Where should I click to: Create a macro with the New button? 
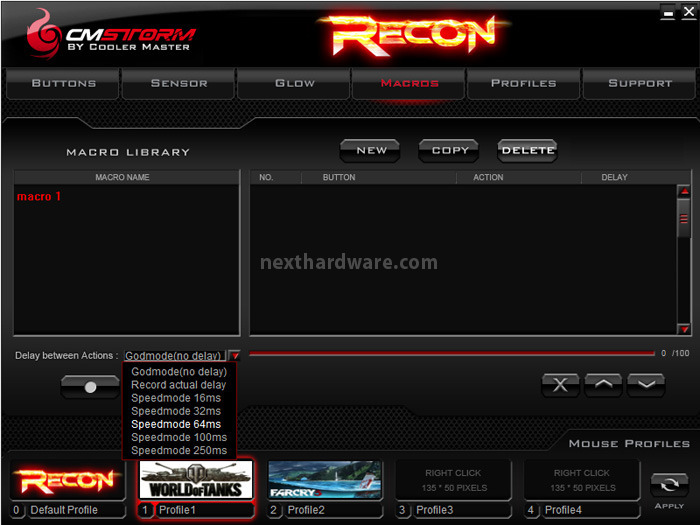coord(370,151)
